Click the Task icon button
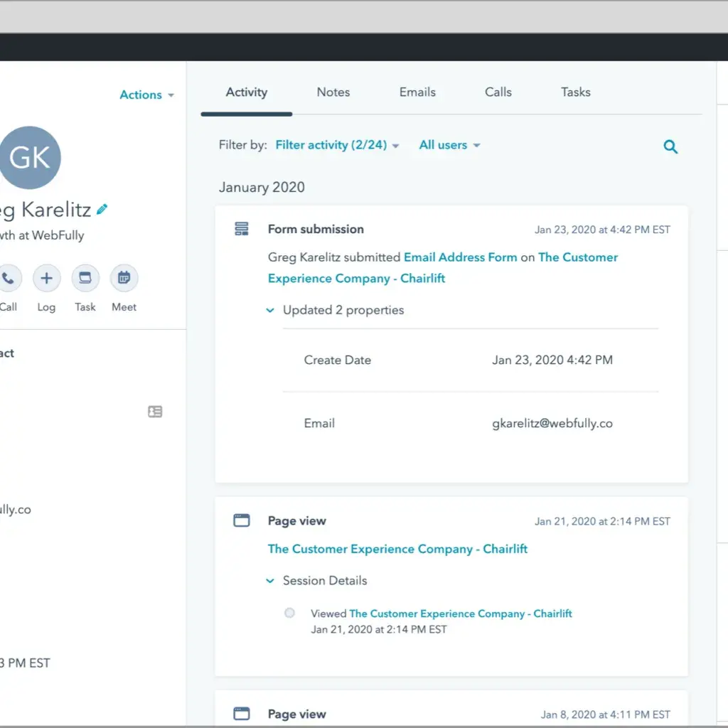This screenshot has height=728, width=728. pos(85,278)
